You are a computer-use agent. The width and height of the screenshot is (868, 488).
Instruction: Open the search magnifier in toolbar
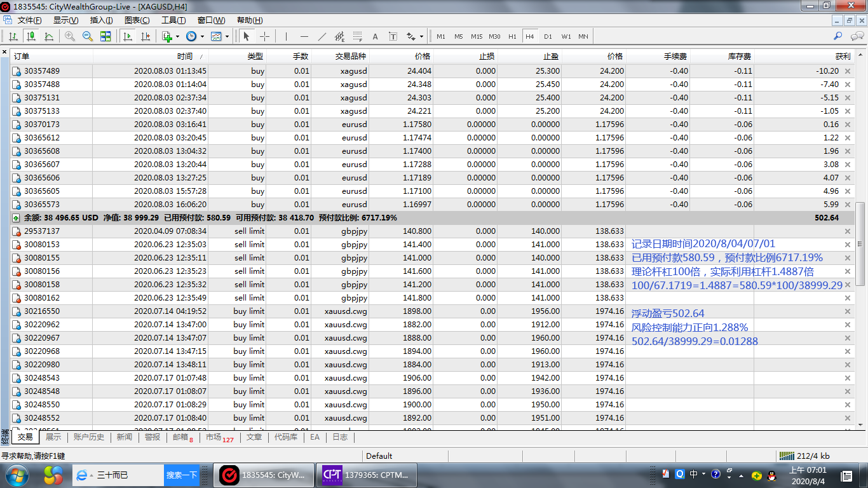point(838,36)
